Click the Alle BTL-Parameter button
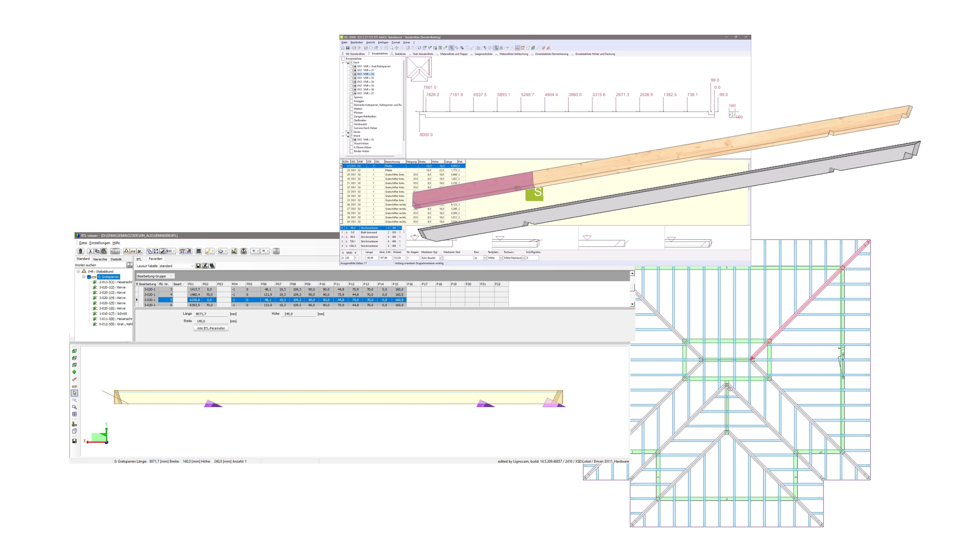This screenshot has width=980, height=551. 211,329
